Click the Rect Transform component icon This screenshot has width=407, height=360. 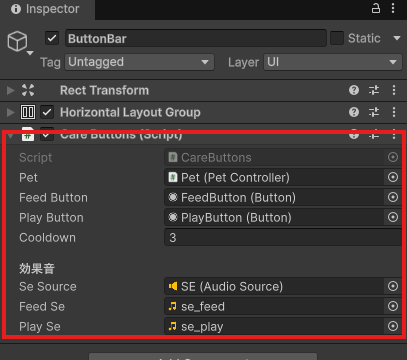(x=28, y=90)
